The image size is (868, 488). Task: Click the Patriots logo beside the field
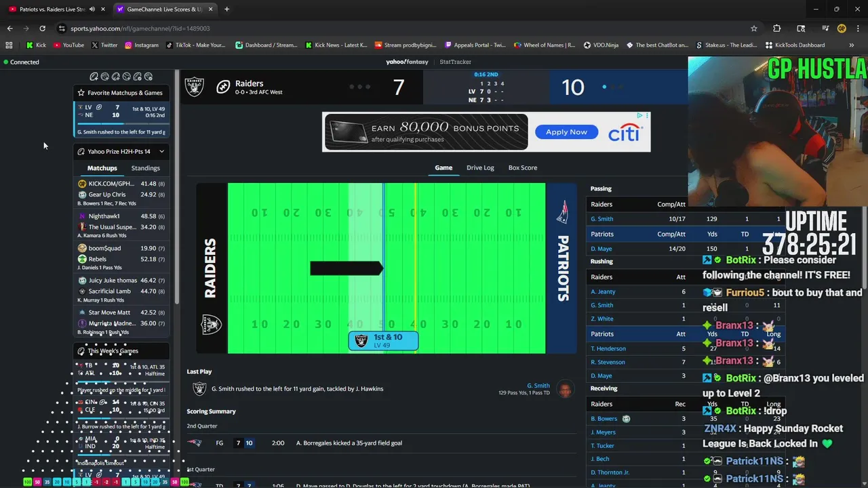coord(562,212)
